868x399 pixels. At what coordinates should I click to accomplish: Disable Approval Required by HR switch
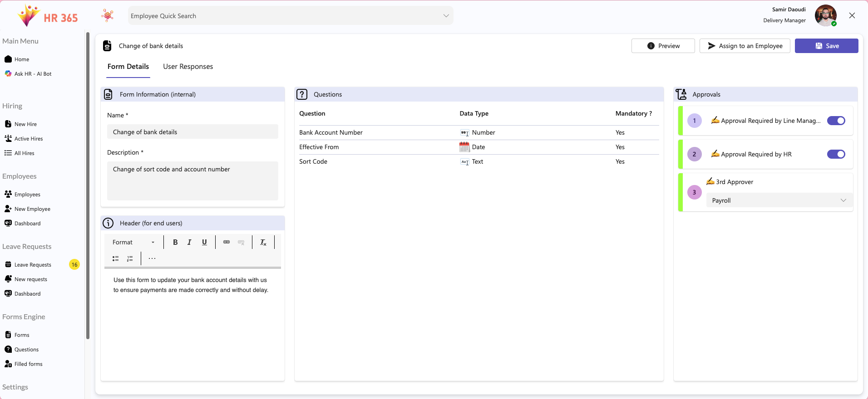click(x=835, y=154)
